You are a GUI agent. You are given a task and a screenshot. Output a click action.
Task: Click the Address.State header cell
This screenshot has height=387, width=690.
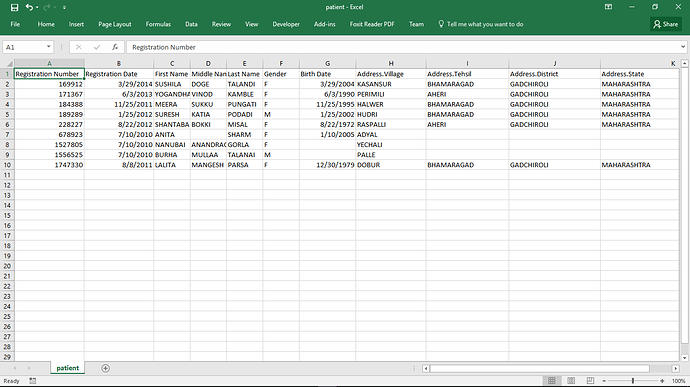639,74
